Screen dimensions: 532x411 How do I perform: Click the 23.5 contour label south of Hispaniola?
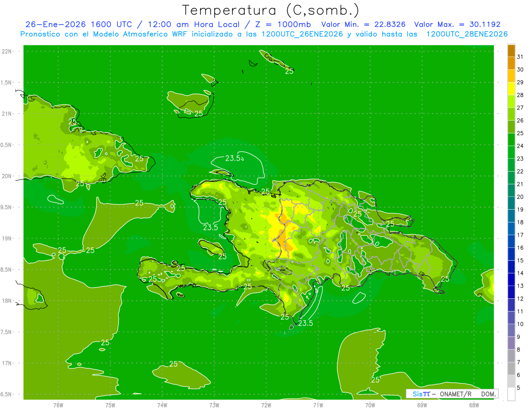point(305,323)
